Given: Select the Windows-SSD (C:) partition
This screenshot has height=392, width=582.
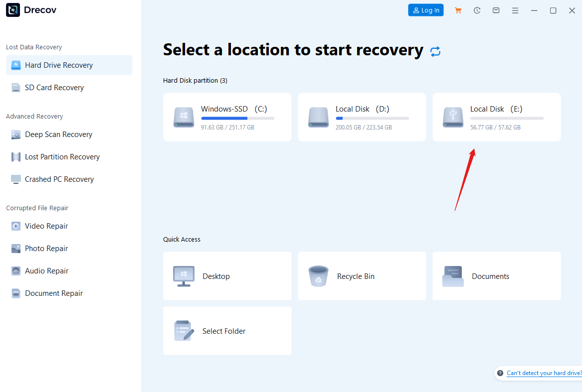Looking at the screenshot, I should (x=227, y=117).
